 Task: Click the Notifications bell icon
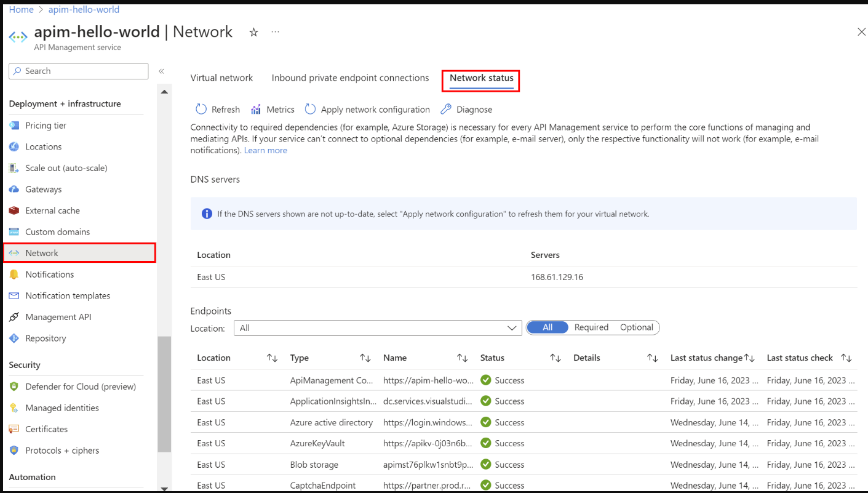click(x=14, y=275)
